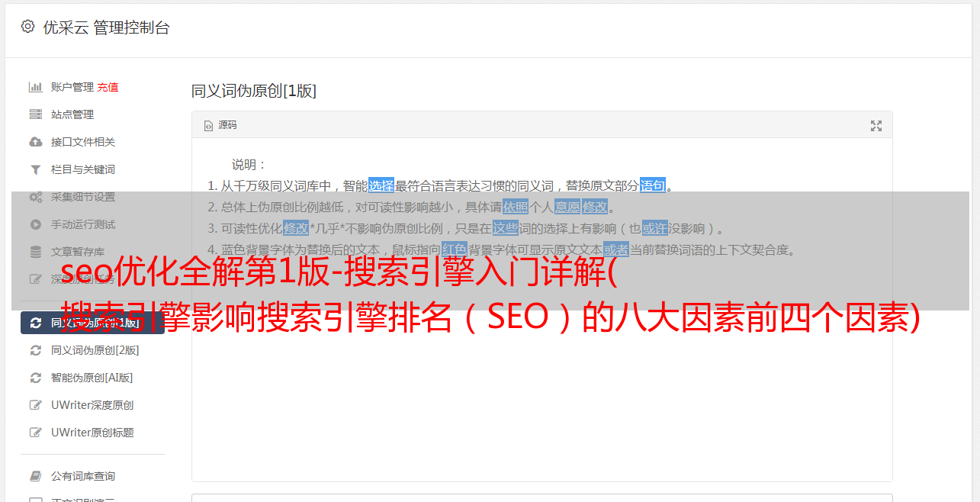The height and width of the screenshot is (502, 980).
Task: Click highlighted word 依照 in second line
Action: (x=516, y=207)
